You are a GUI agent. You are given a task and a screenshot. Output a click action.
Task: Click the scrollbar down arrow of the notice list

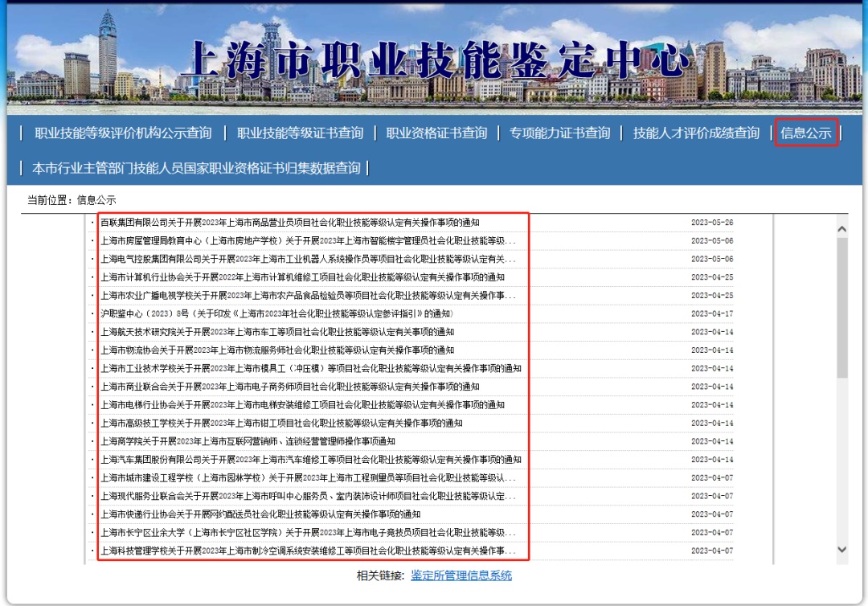pos(841,549)
